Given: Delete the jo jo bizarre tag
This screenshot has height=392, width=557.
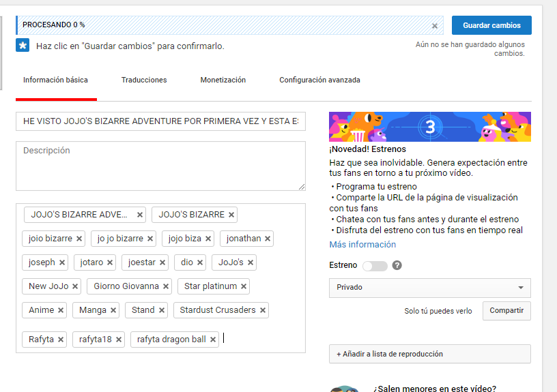Looking at the screenshot, I should coord(150,239).
